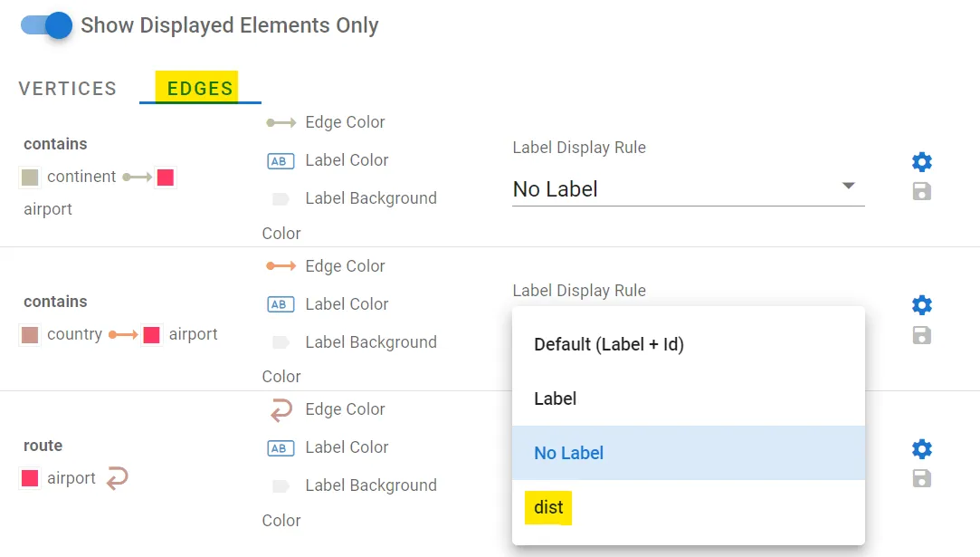Viewport: 980px width, 557px height.
Task: Click AB Label Color icon for route
Action: pos(281,448)
